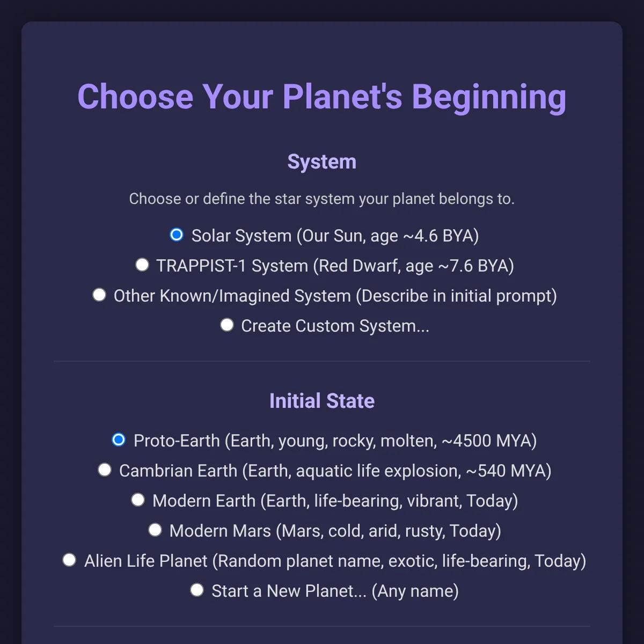Select the Alien Life Planet radio button
This screenshot has height=644, width=644.
click(69, 560)
